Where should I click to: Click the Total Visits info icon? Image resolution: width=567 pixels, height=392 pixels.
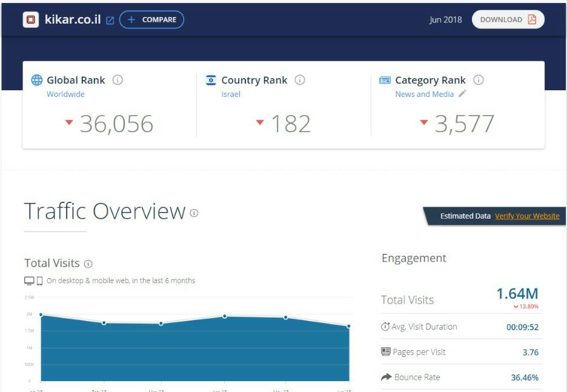(x=88, y=264)
